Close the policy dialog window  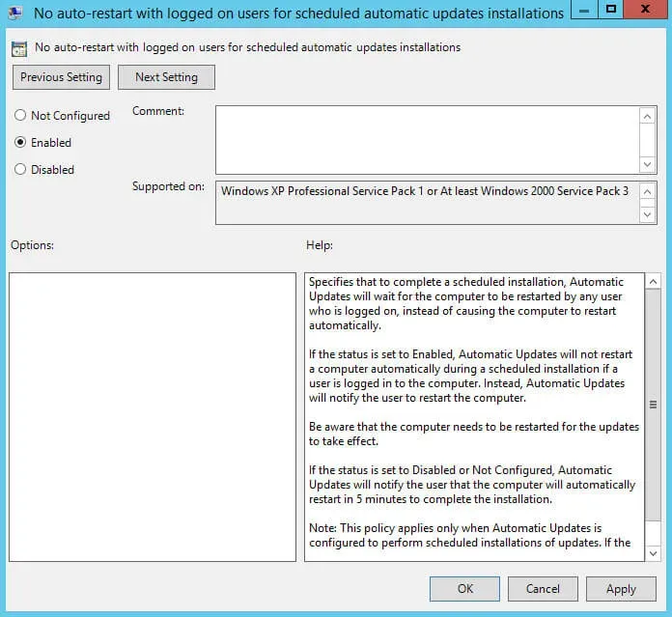[x=645, y=10]
